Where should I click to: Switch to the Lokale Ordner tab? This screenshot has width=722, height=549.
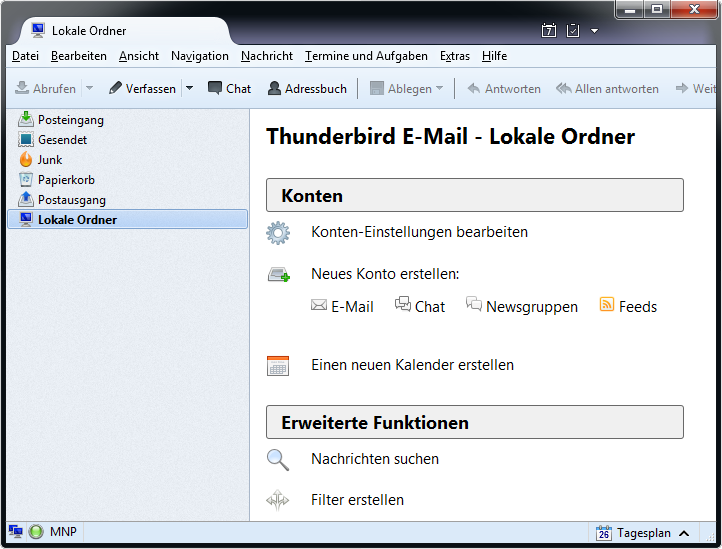click(x=118, y=31)
